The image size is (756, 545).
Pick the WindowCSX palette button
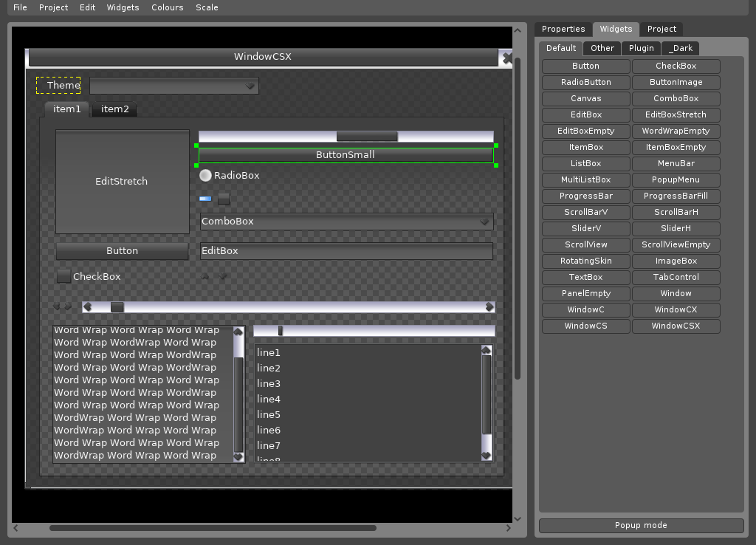point(676,326)
